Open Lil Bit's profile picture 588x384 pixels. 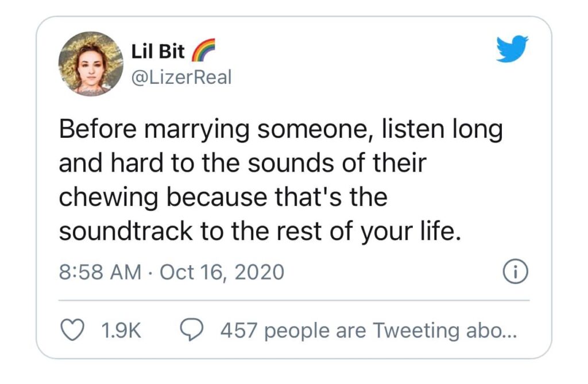pyautogui.click(x=91, y=63)
